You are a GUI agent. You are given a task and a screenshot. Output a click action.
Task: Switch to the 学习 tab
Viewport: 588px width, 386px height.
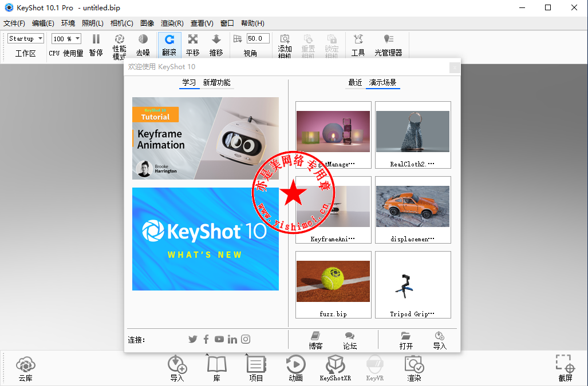(190, 83)
